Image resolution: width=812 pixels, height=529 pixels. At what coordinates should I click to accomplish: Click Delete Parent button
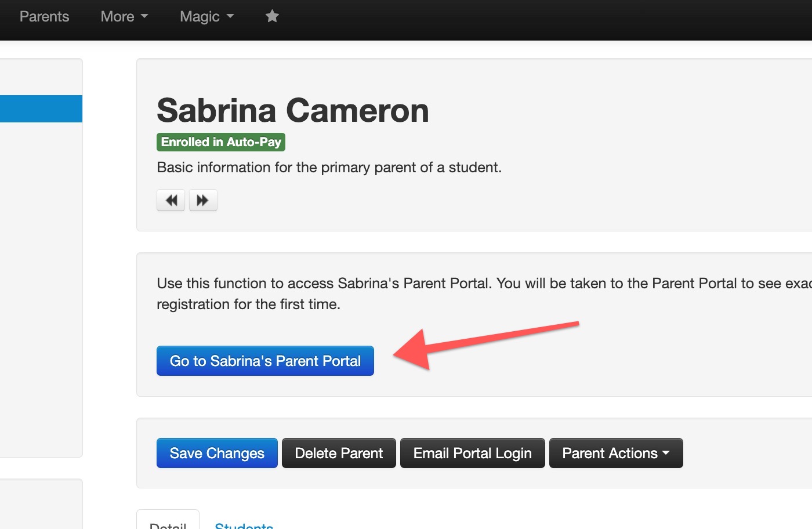(x=339, y=453)
